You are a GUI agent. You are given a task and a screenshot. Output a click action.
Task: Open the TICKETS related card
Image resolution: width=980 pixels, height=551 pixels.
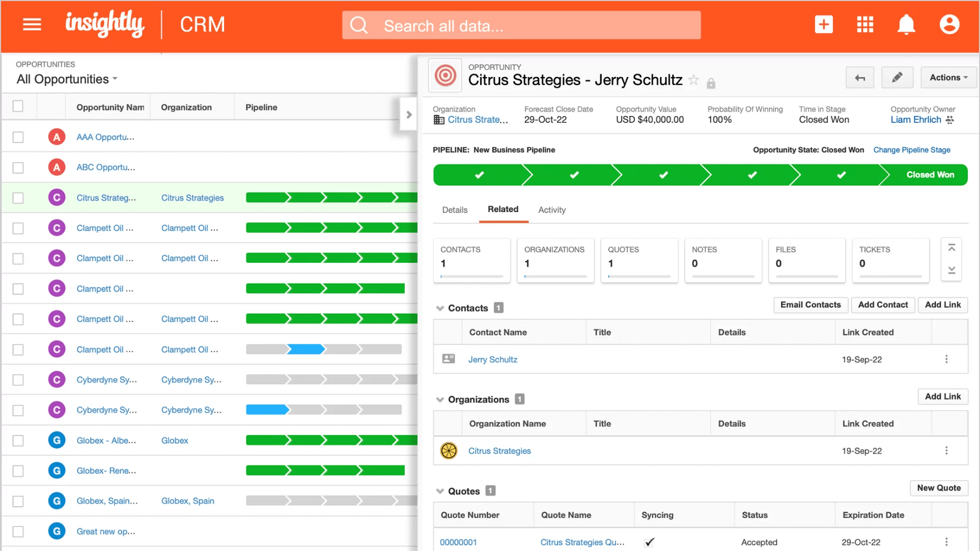[891, 260]
